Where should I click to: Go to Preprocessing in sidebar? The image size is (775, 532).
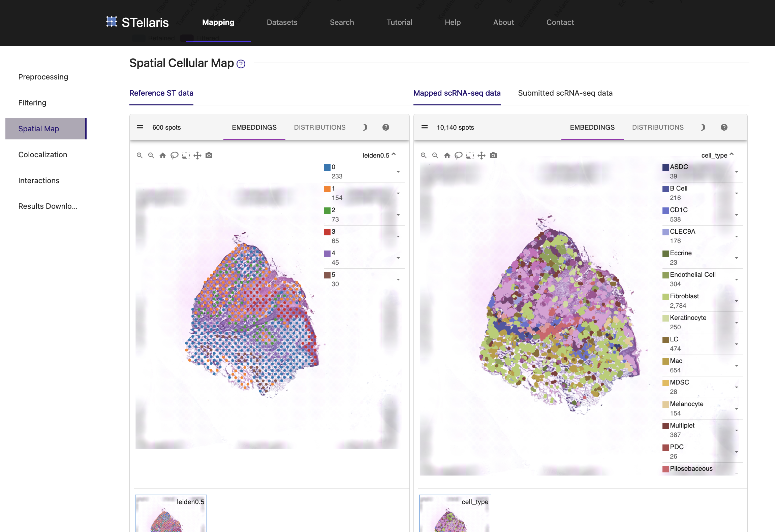tap(43, 77)
